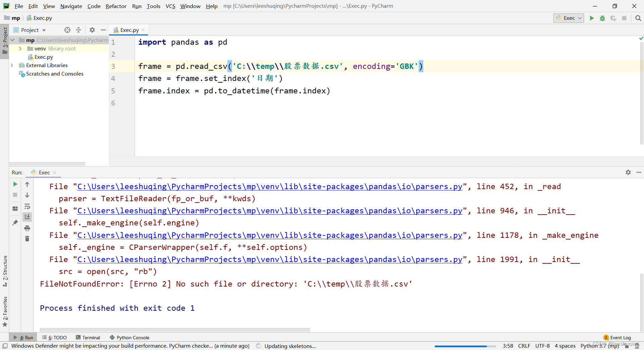Open the VCS menu
This screenshot has height=350, width=644.
[170, 6]
